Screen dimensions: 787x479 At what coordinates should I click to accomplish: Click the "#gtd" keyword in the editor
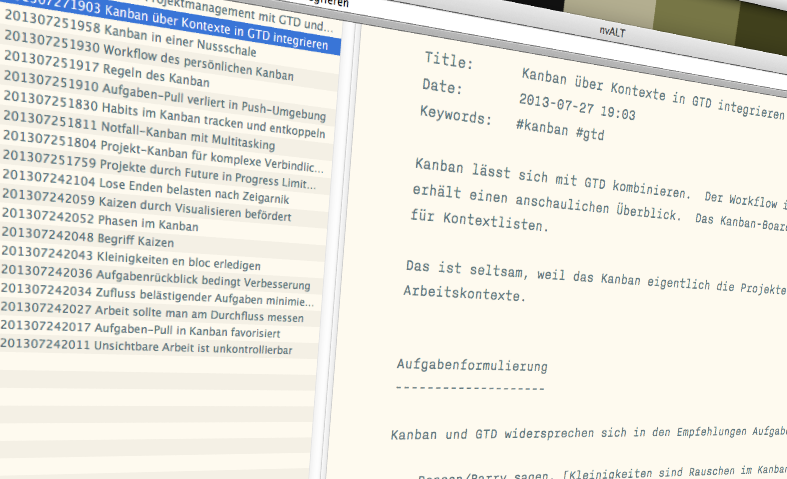(590, 133)
